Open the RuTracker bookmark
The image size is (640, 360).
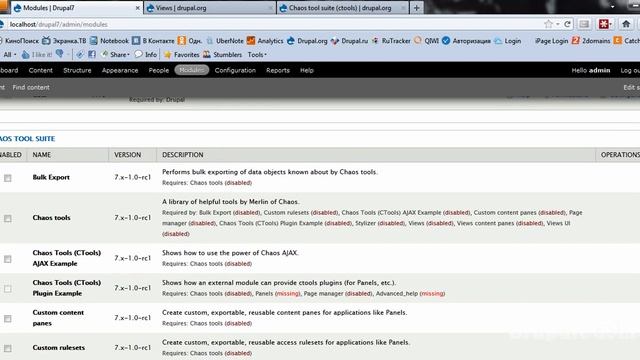coord(391,41)
